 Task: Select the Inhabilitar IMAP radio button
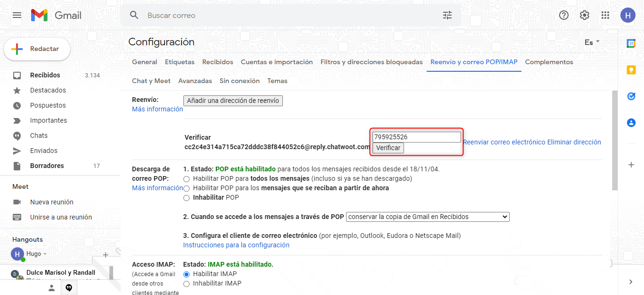[x=187, y=284]
